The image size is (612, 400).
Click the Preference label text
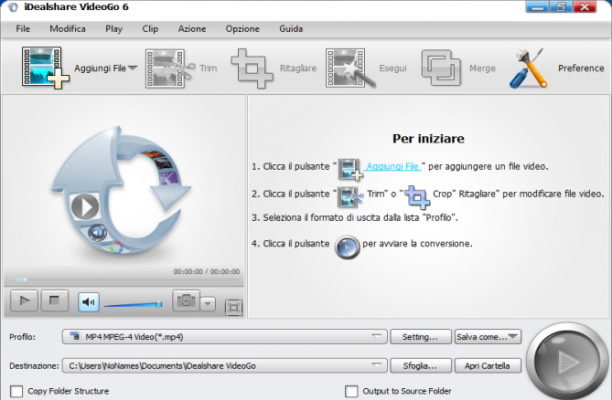point(581,68)
